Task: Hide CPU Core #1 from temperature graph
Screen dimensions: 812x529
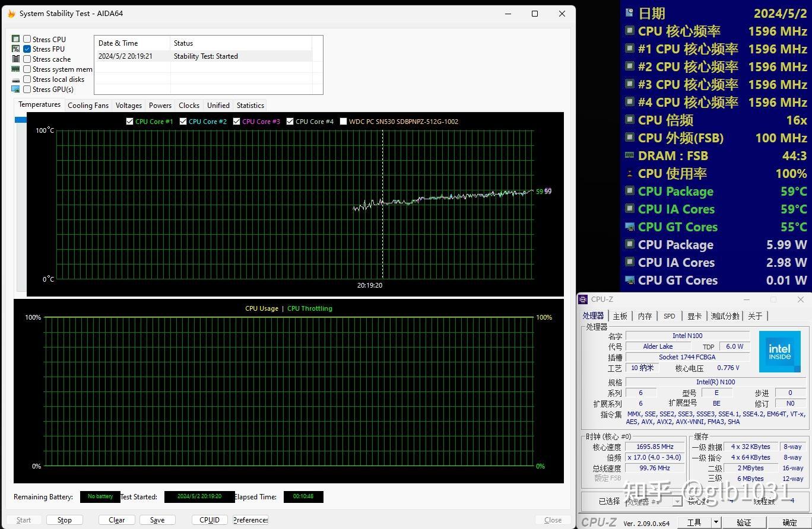Action: tap(130, 122)
